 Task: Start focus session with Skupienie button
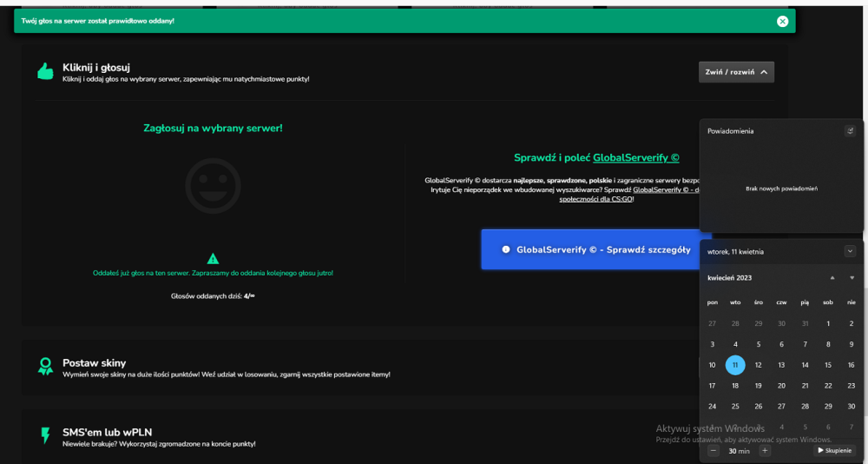pos(835,451)
